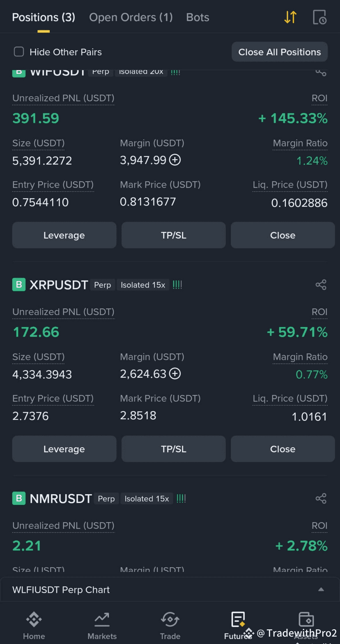340x644 pixels.
Task: Tap the NMRUSDT buy badge icon
Action: click(x=19, y=499)
